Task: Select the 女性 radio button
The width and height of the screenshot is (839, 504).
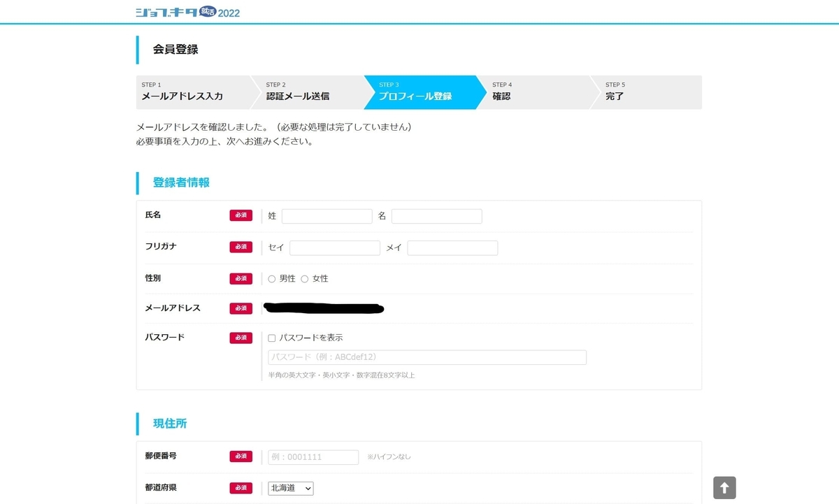Action: [x=305, y=279]
